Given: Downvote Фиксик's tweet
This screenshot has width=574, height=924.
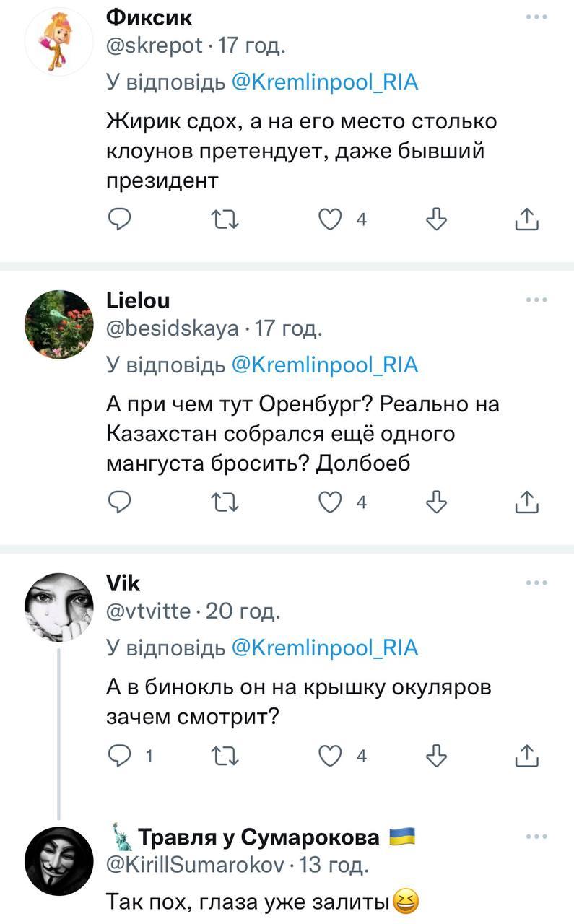Looking at the screenshot, I should pyautogui.click(x=437, y=219).
